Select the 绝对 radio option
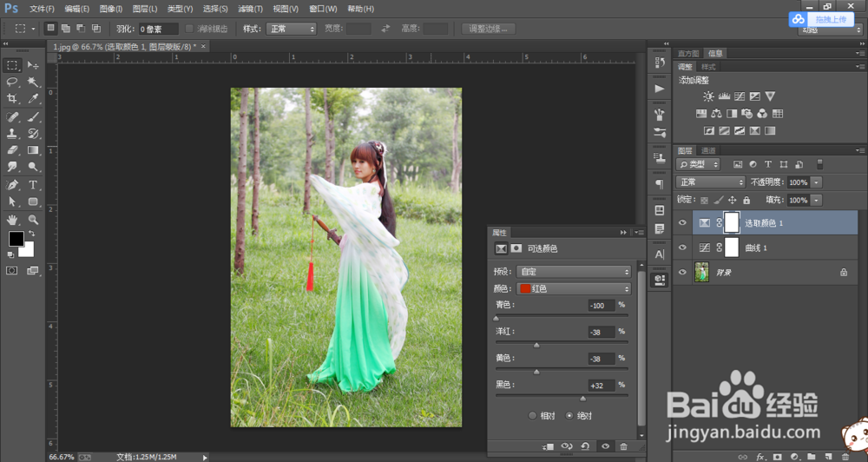The width and height of the screenshot is (868, 462). click(x=569, y=415)
